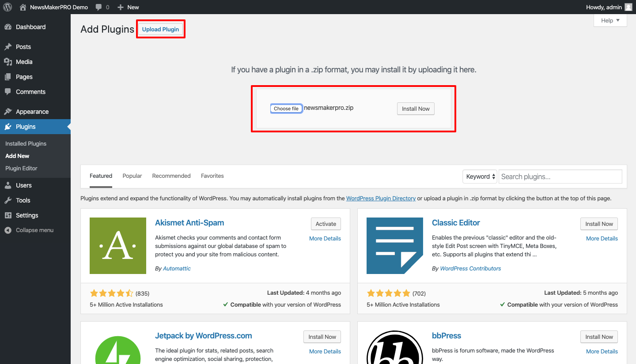Open More Details for Akismet Anti-Spam
The width and height of the screenshot is (636, 364).
(x=325, y=238)
